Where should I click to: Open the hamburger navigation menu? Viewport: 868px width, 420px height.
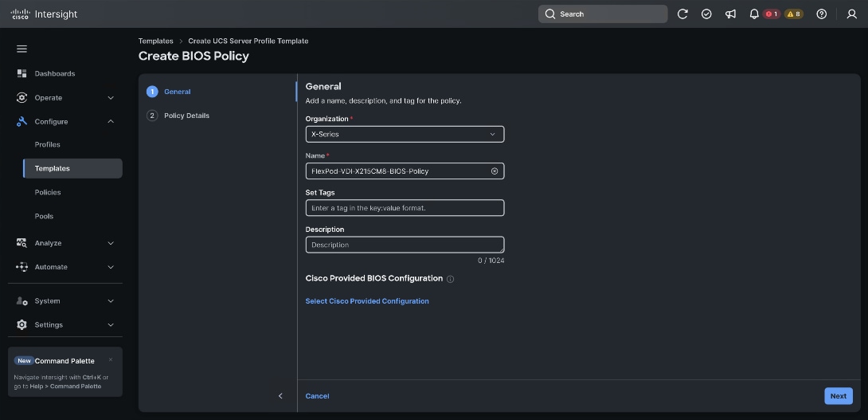point(22,49)
